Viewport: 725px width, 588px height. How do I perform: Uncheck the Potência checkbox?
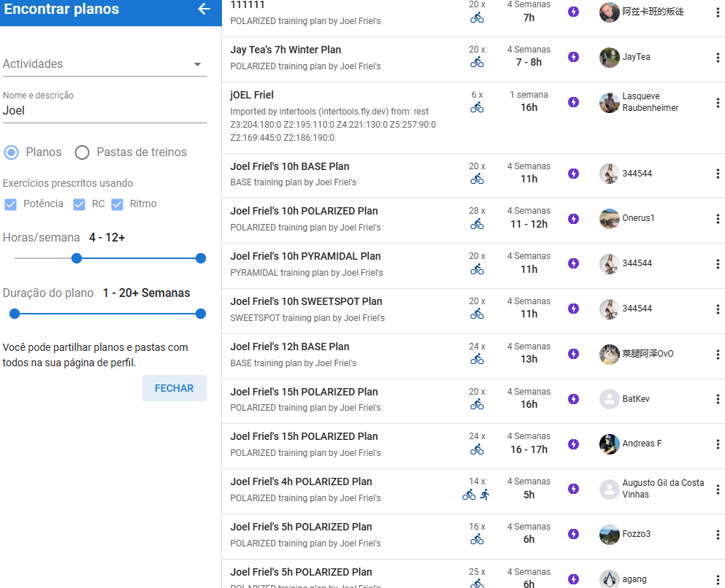(x=11, y=204)
